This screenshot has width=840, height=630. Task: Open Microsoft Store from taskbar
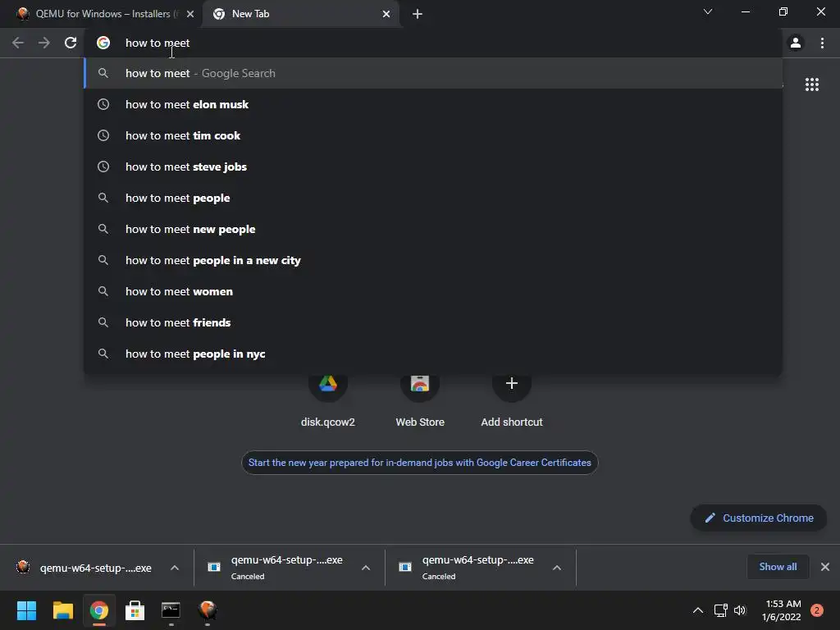pyautogui.click(x=135, y=610)
